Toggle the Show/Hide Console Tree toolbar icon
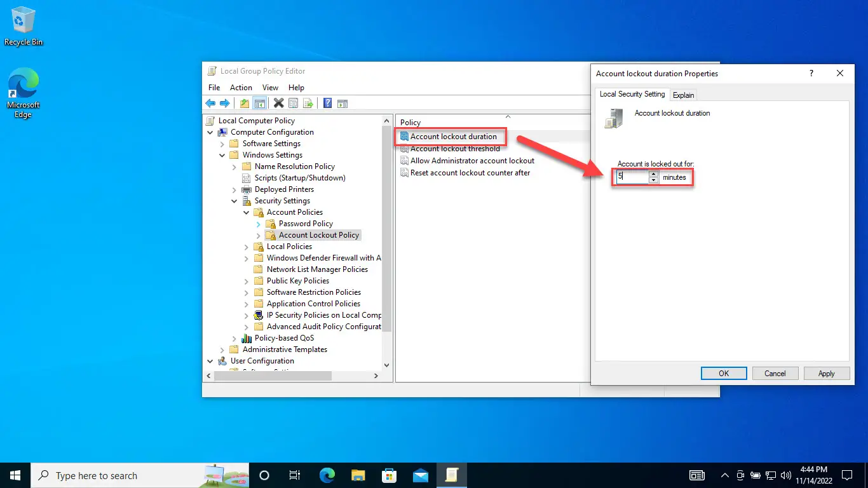 (x=259, y=103)
